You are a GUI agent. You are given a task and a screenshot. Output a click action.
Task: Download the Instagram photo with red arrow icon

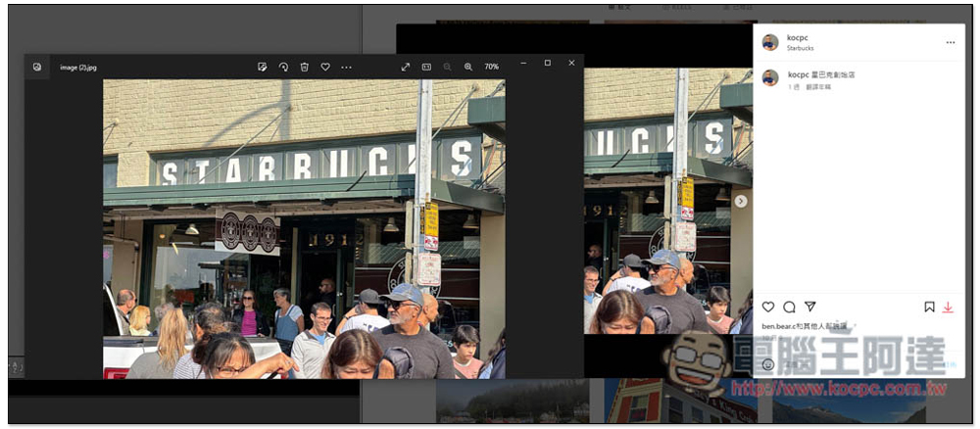coord(948,307)
